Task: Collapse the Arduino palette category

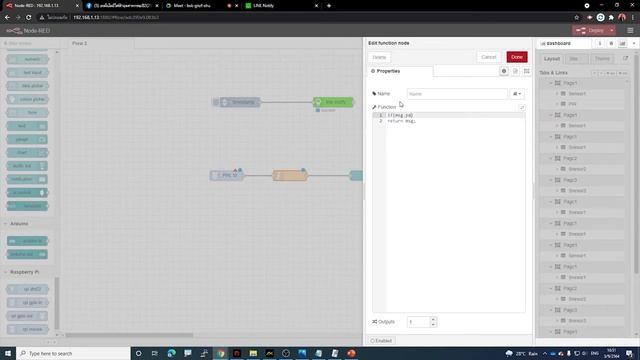Action: coord(19,224)
